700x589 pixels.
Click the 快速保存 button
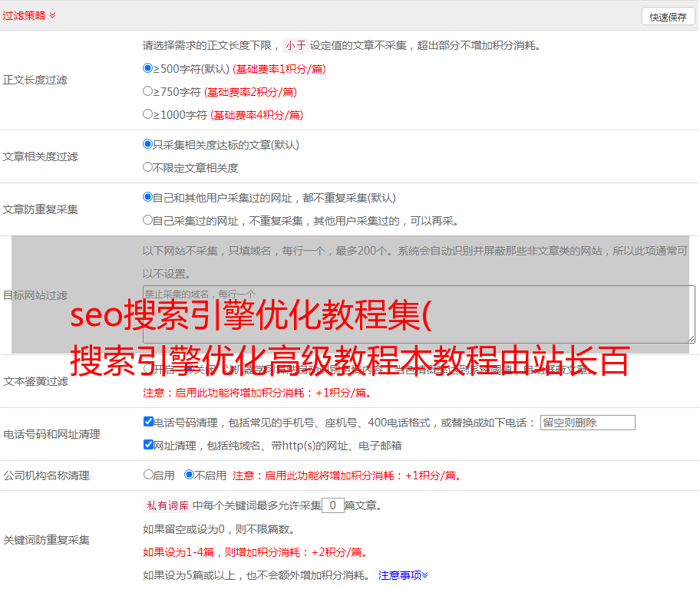tap(667, 17)
